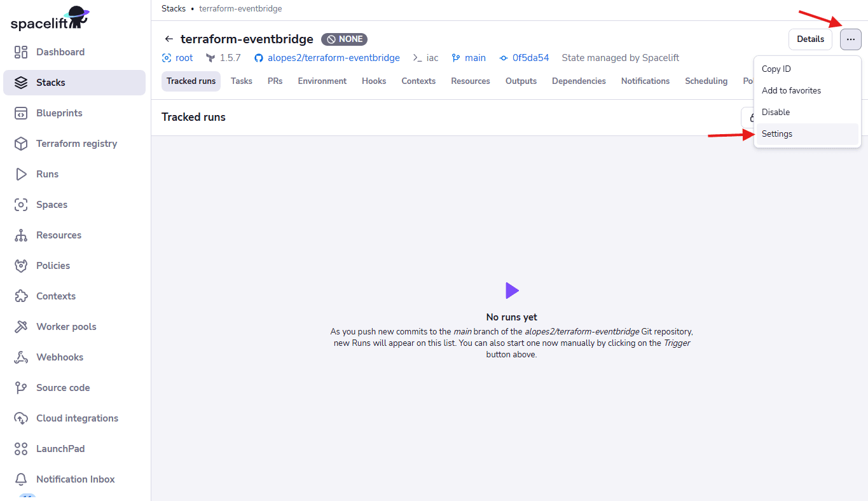Viewport: 868px width, 501px height.
Task: Click the commit icon next to 0f5da54
Action: pos(504,58)
